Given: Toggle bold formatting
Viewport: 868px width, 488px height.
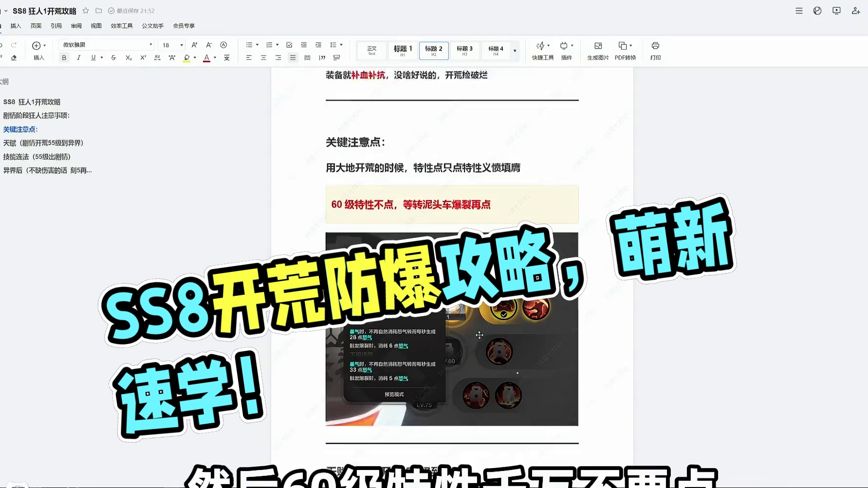Looking at the screenshot, I should [64, 57].
